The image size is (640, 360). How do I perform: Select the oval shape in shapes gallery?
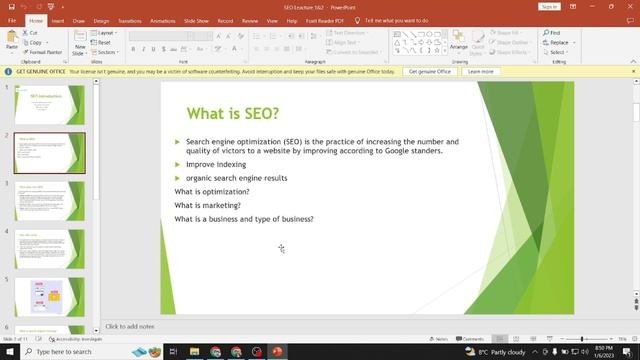click(x=429, y=34)
